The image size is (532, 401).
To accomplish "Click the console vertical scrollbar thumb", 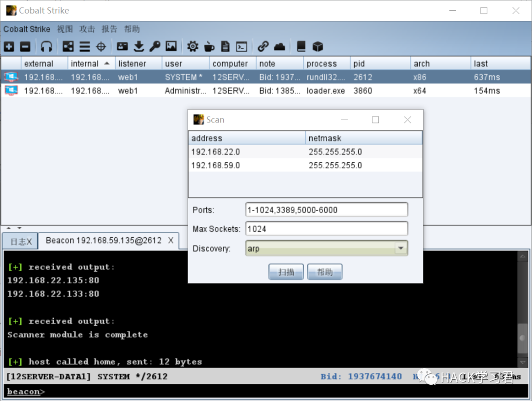I will [523, 339].
